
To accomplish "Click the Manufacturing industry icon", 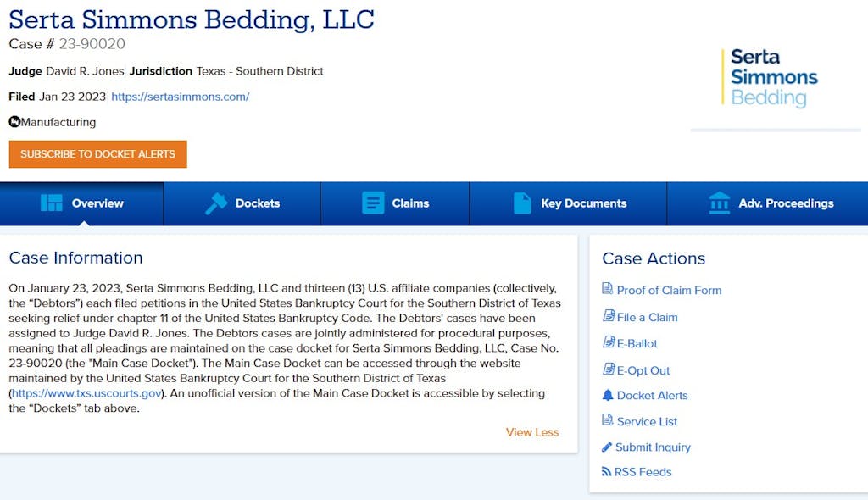I will (14, 122).
